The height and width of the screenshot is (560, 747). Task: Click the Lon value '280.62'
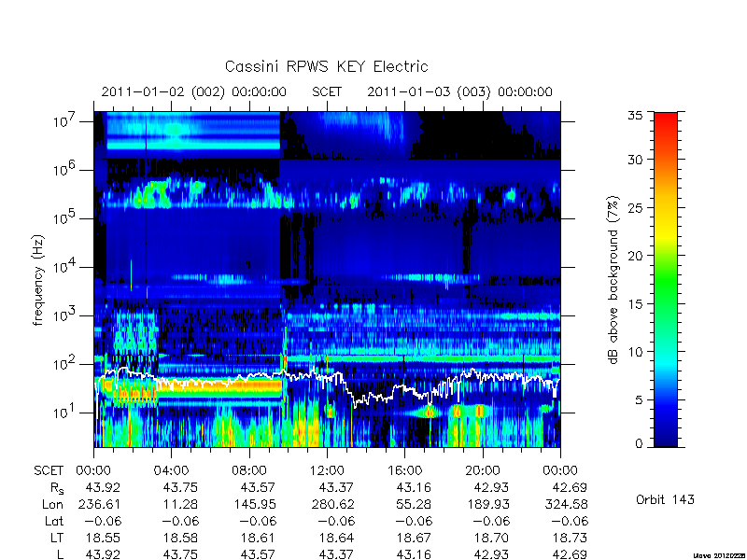pyautogui.click(x=333, y=504)
